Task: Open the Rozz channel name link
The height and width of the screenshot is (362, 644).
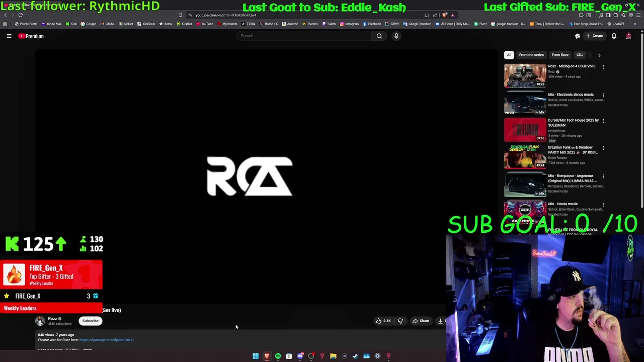Action: tap(52, 319)
